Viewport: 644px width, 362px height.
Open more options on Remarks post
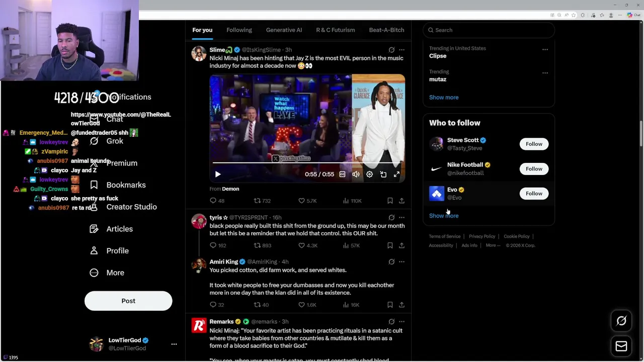point(401,322)
